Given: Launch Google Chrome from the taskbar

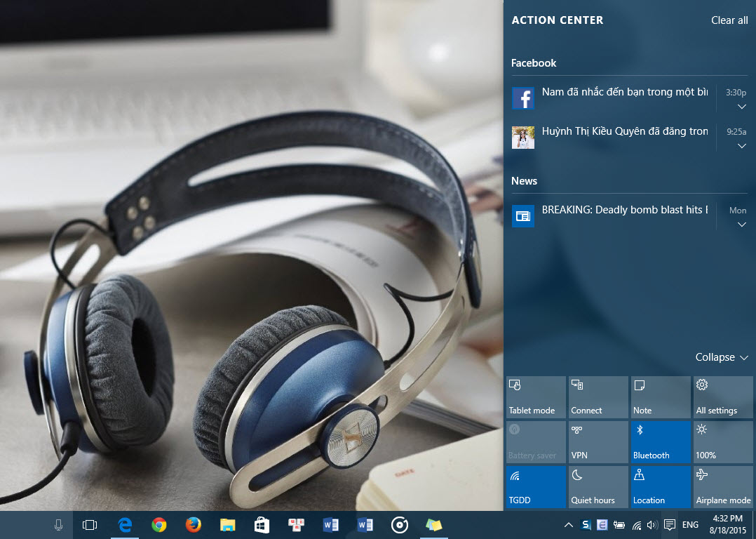Looking at the screenshot, I should [159, 525].
